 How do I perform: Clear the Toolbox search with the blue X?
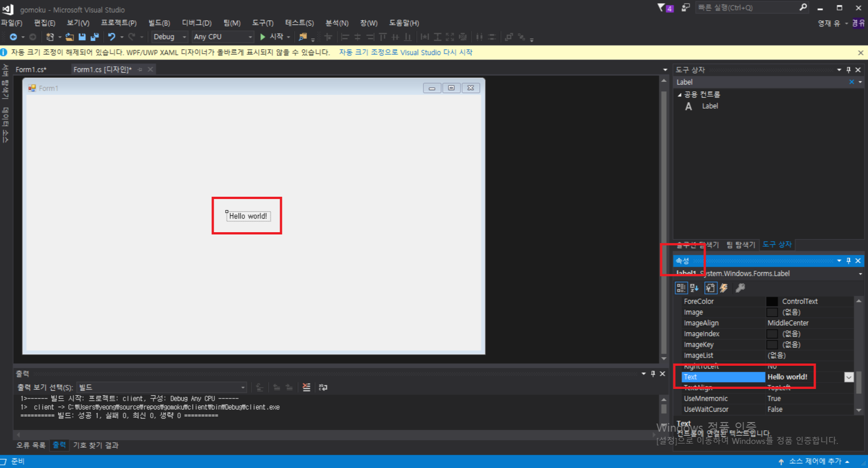[852, 82]
